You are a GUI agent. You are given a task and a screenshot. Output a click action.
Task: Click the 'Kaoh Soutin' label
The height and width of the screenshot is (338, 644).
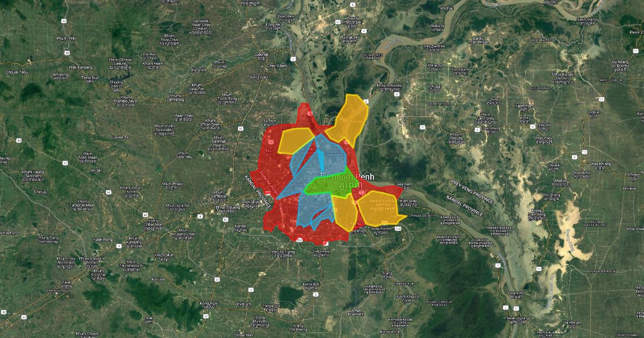(588, 20)
